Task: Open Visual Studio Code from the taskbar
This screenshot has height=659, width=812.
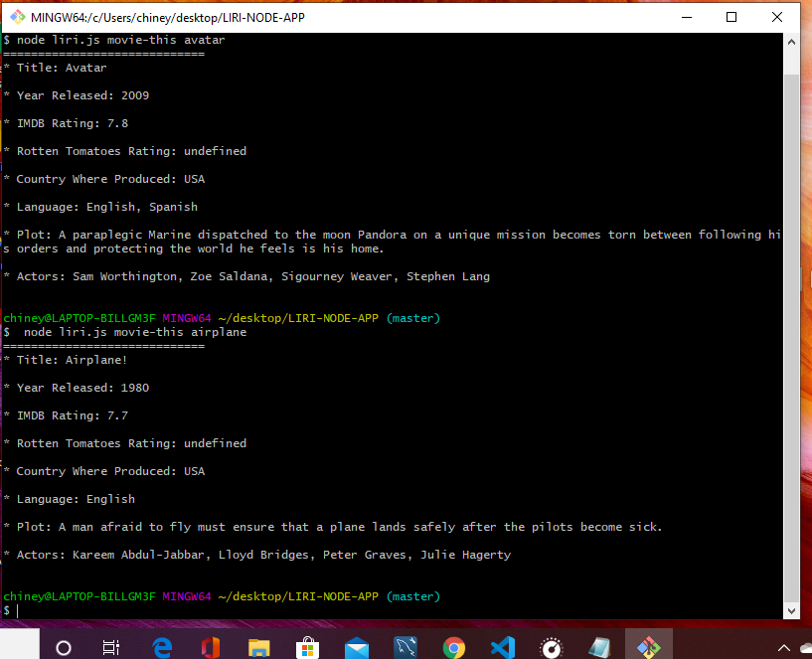Action: pyautogui.click(x=503, y=648)
